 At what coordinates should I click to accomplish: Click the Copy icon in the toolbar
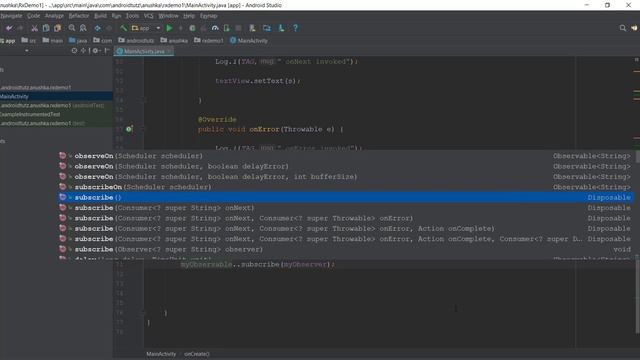point(46,28)
